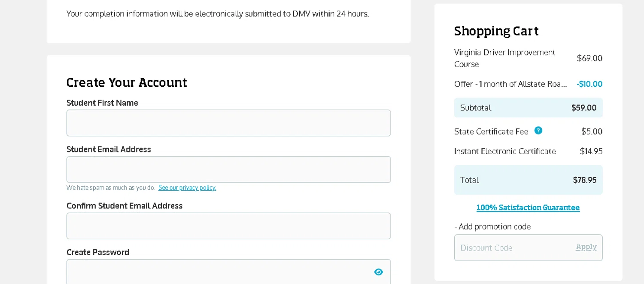Open the "See our privacy policy" link

click(187, 188)
